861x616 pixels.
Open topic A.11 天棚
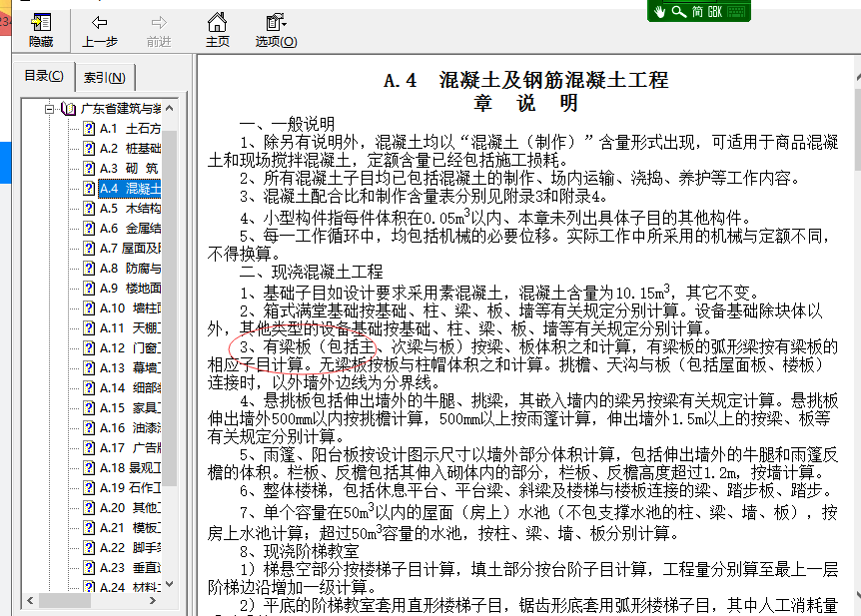pyautogui.click(x=130, y=327)
